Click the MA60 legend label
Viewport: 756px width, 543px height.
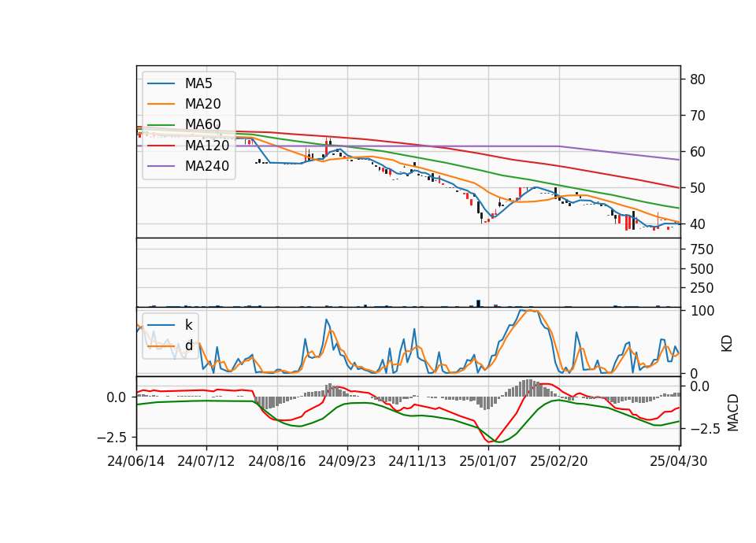(202, 124)
